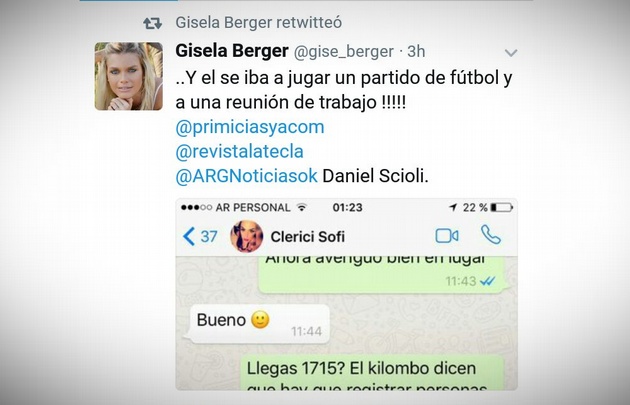Click the @primiciasyacom mention link
The image size is (630, 405).
point(250,127)
